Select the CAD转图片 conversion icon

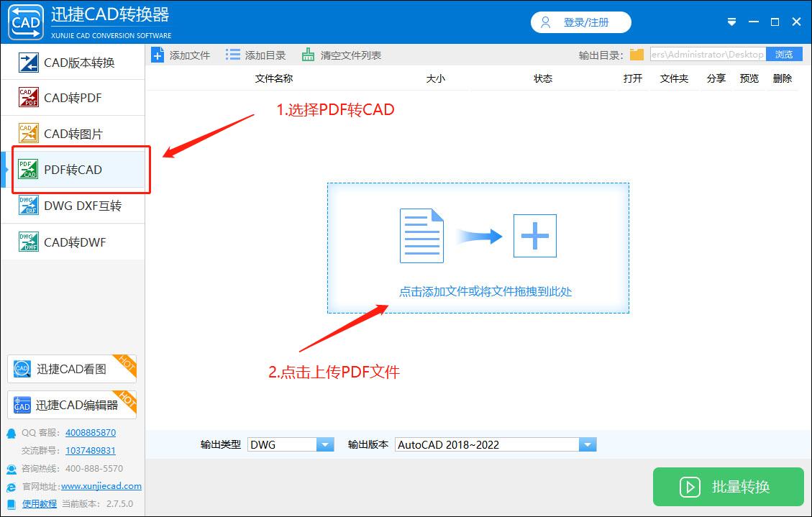[26, 134]
